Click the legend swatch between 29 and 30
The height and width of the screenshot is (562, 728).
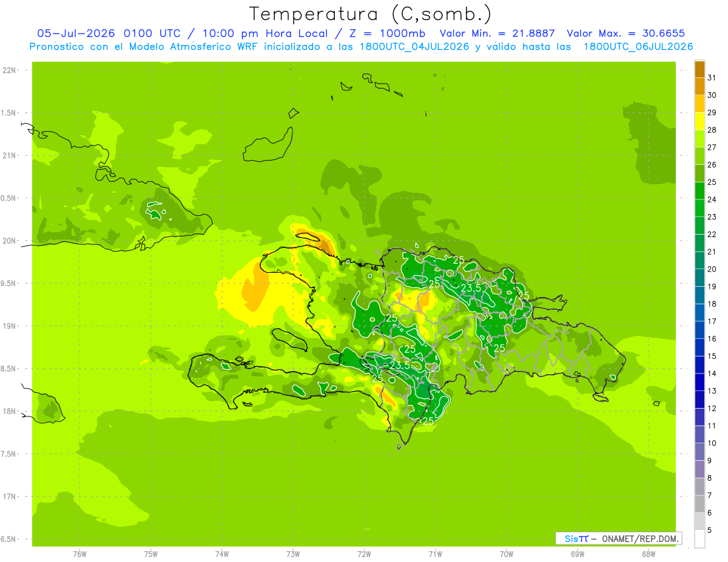[x=699, y=104]
